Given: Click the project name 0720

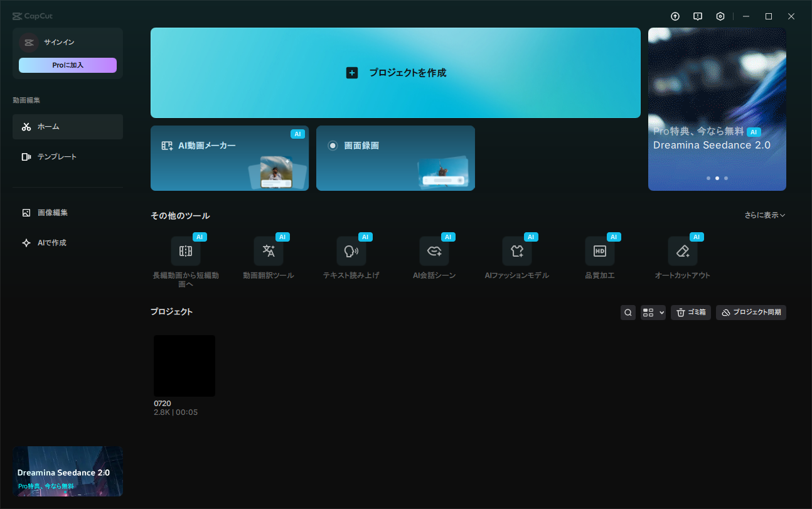Looking at the screenshot, I should [x=163, y=404].
